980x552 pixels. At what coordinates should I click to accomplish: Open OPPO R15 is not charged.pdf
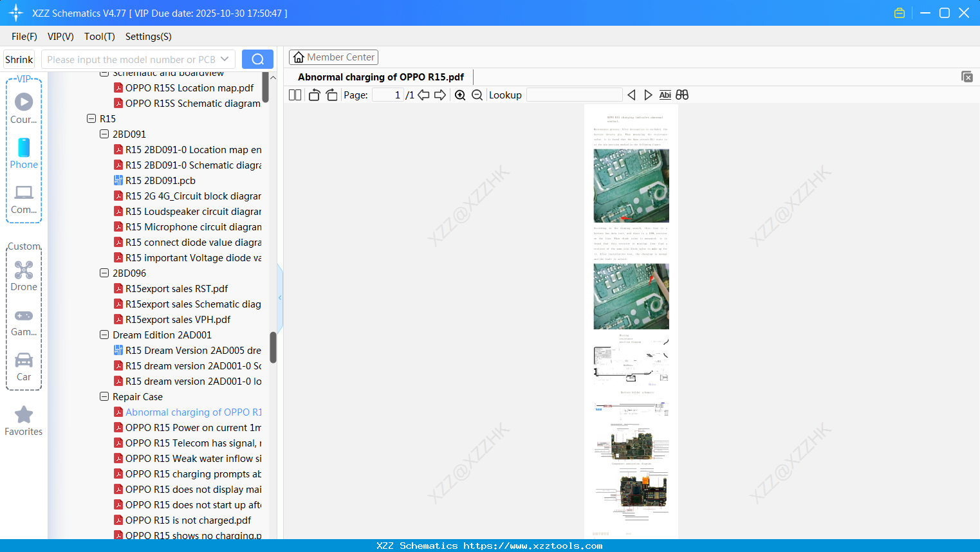pos(182,520)
